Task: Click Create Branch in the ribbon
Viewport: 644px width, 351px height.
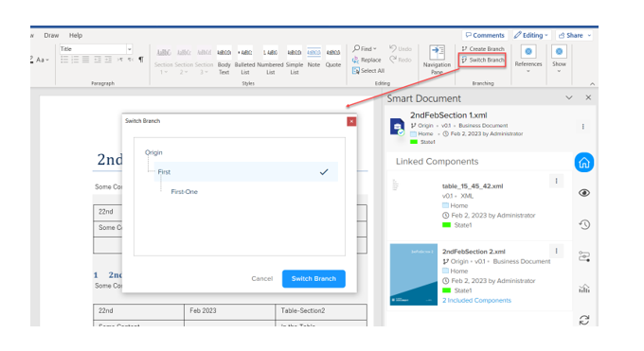Action: pos(483,49)
